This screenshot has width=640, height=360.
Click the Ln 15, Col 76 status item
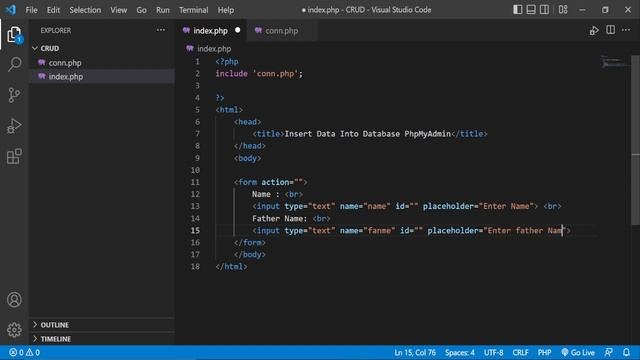point(415,352)
